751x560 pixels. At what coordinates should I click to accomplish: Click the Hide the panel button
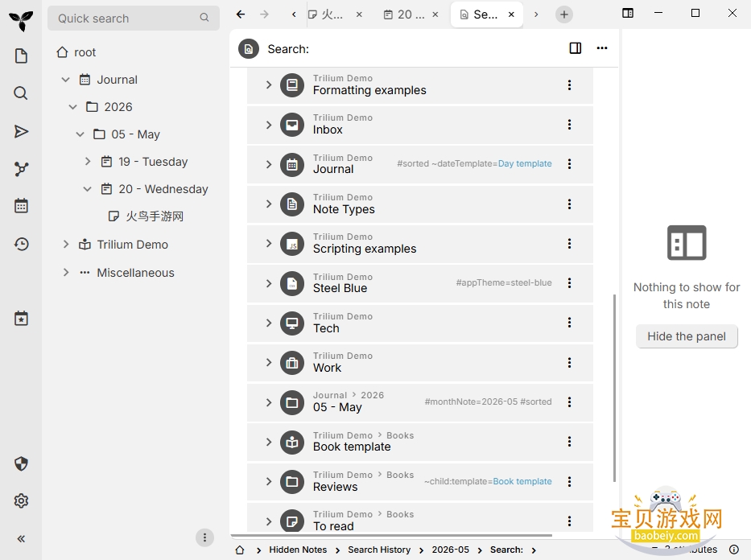(x=687, y=336)
